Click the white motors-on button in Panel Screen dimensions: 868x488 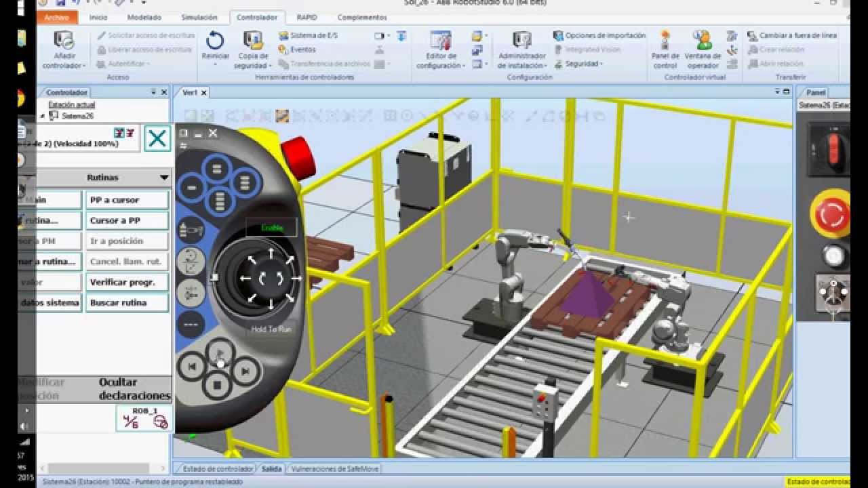(x=833, y=256)
